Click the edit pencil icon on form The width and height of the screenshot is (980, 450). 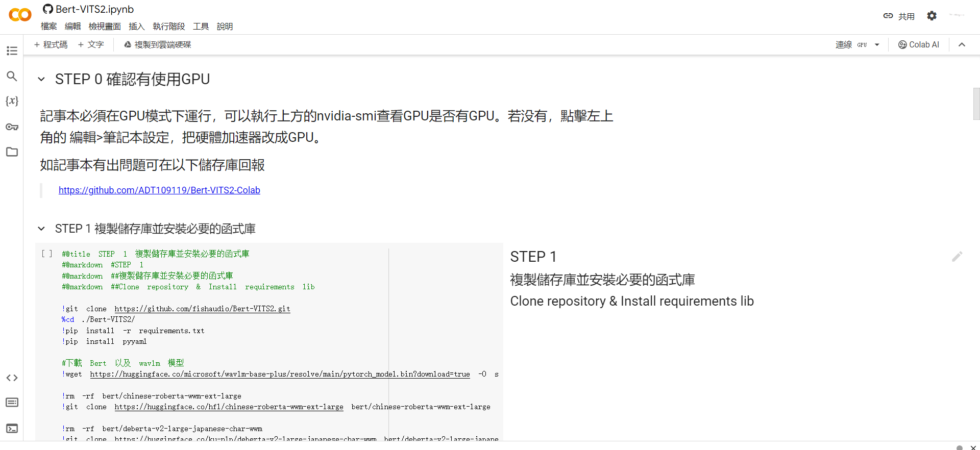[x=957, y=256]
